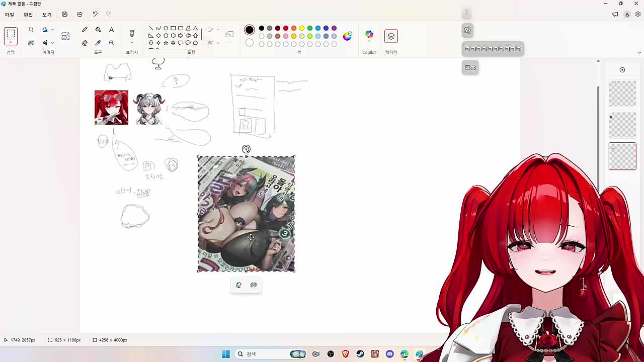Select the diamond shape
This screenshot has width=644, height=362.
click(x=158, y=36)
